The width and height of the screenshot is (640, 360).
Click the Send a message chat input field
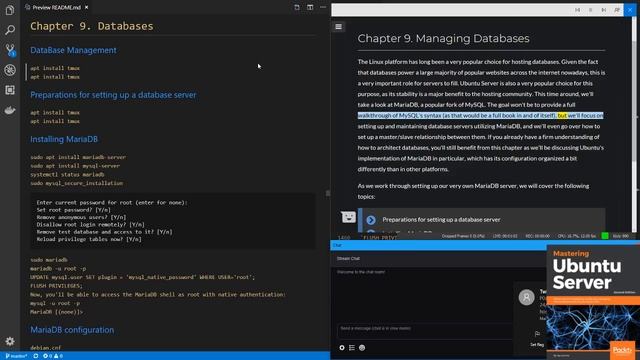[424, 331]
